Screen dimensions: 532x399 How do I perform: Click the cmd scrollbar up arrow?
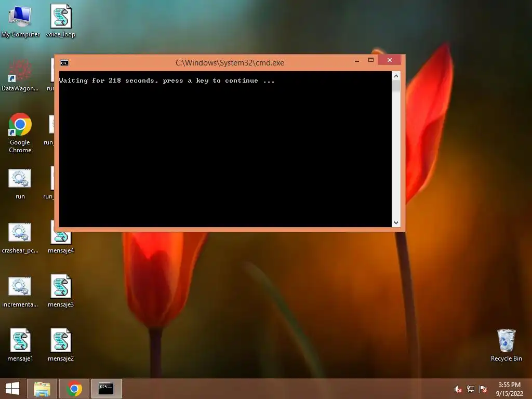click(396, 76)
